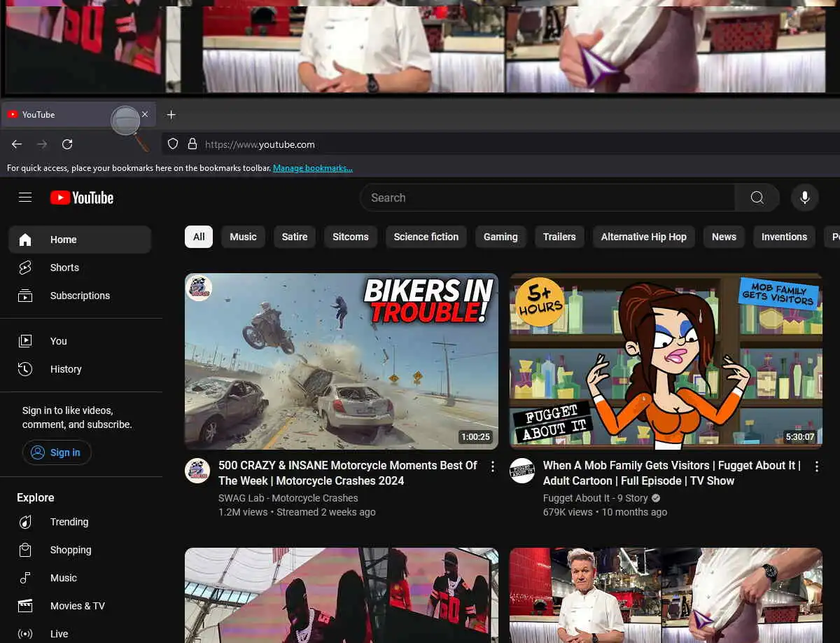The width and height of the screenshot is (840, 643).
Task: Click the Sign in button
Action: click(x=57, y=452)
